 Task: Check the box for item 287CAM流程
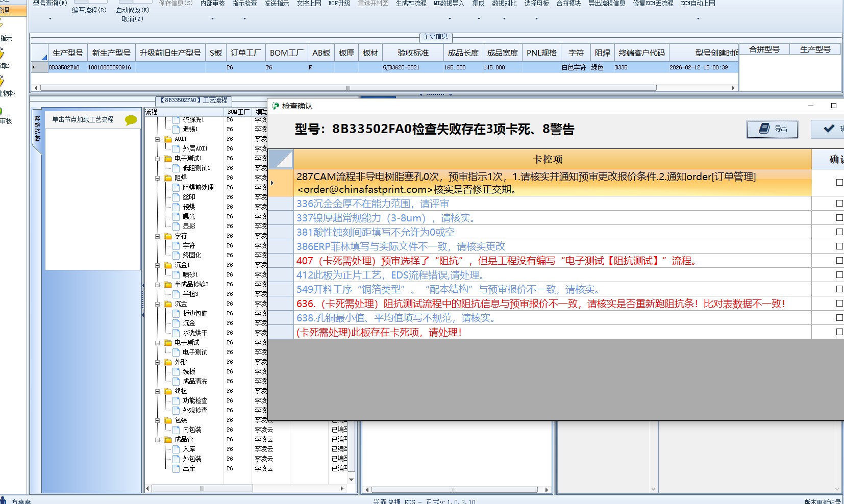click(839, 182)
